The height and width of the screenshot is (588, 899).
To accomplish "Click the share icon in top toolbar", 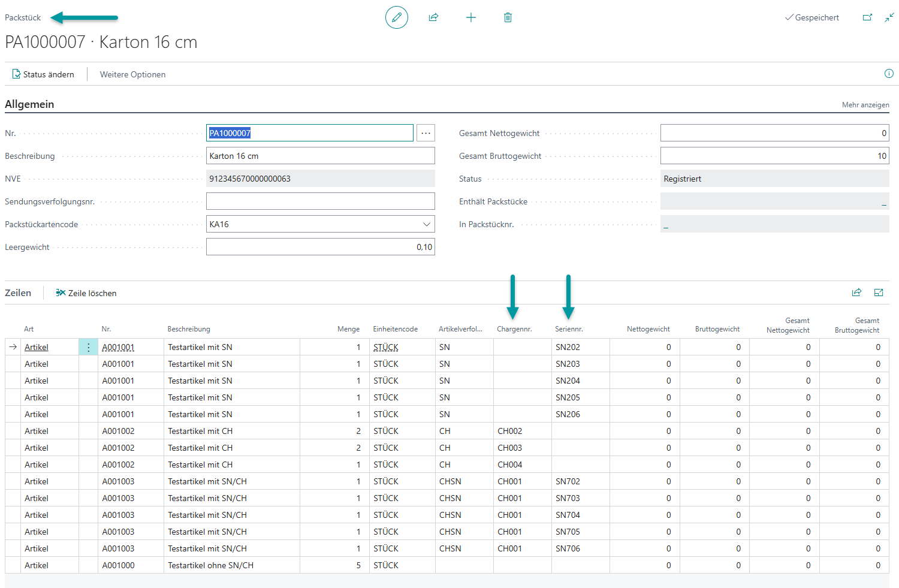I will coord(433,17).
